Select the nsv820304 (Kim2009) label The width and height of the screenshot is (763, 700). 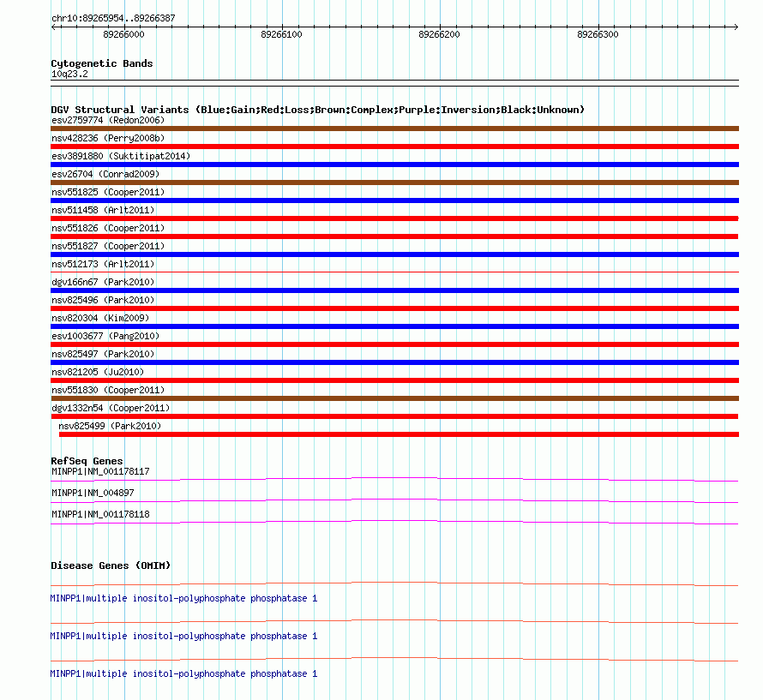pos(100,318)
